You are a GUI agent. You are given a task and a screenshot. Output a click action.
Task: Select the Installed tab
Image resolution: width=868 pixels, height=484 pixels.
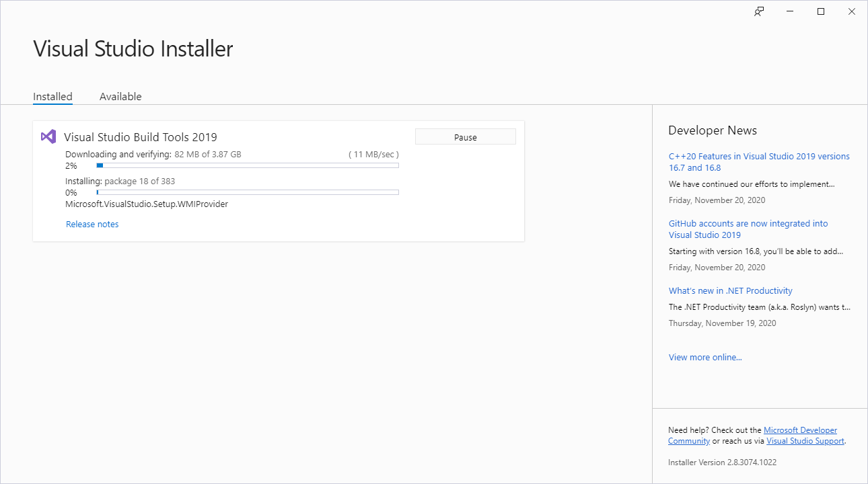pos(52,96)
